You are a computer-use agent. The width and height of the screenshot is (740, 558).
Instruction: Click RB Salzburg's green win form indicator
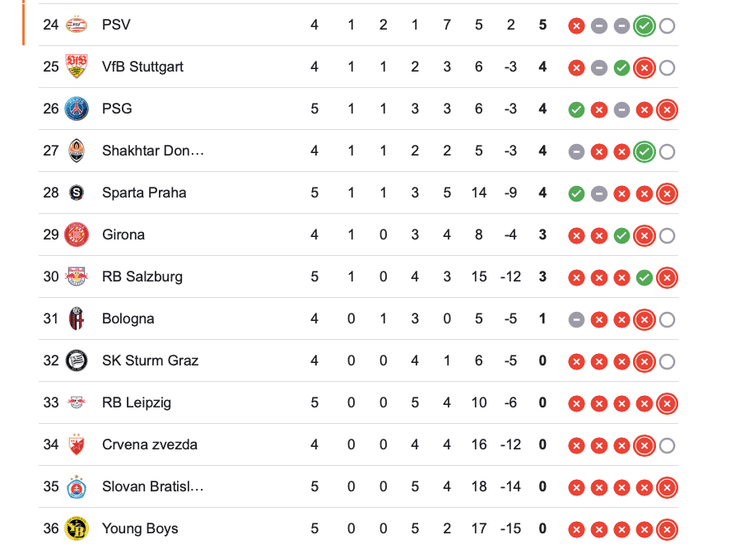644,277
